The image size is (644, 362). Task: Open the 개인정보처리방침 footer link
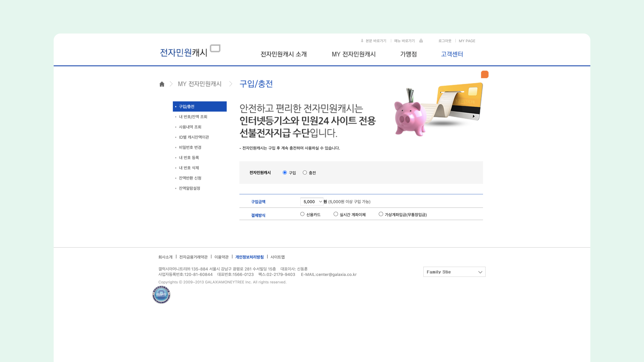pos(249,257)
